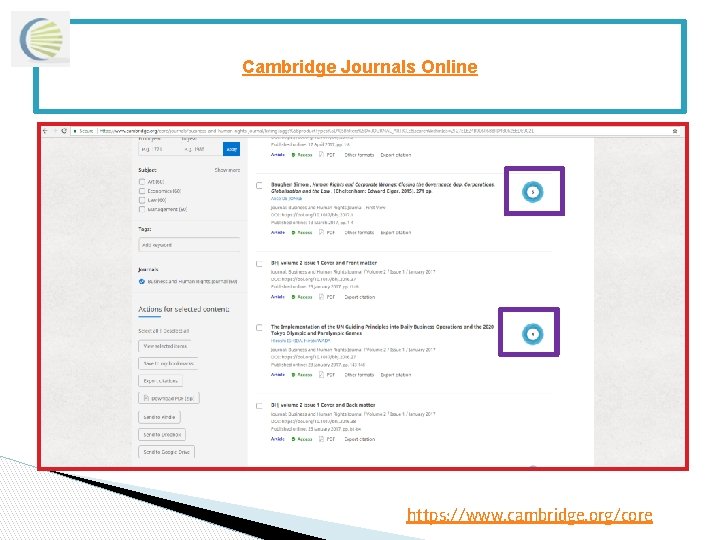Click the PDF icon in the Back matter row
Viewport: 720px width, 540px height.
click(x=322, y=439)
